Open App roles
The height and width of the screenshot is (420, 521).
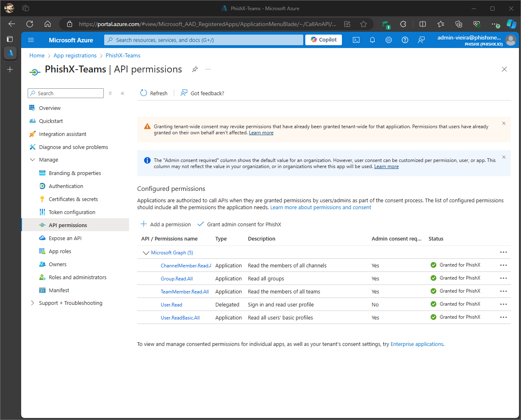pos(60,251)
